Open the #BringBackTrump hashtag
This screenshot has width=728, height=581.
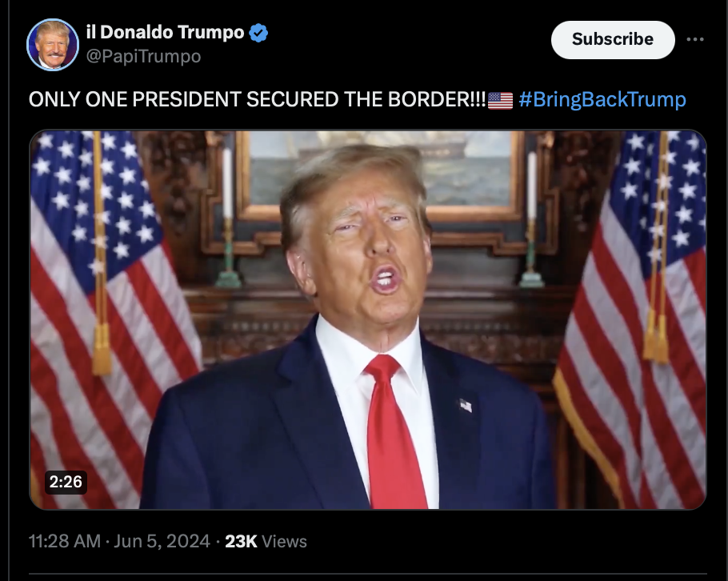(x=602, y=99)
